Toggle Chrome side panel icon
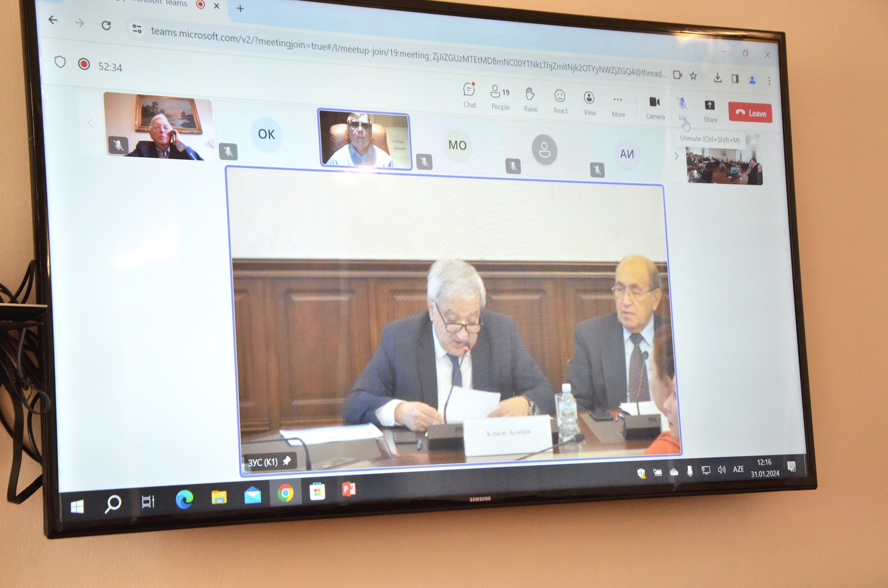The height and width of the screenshot is (588, 888). (735, 79)
